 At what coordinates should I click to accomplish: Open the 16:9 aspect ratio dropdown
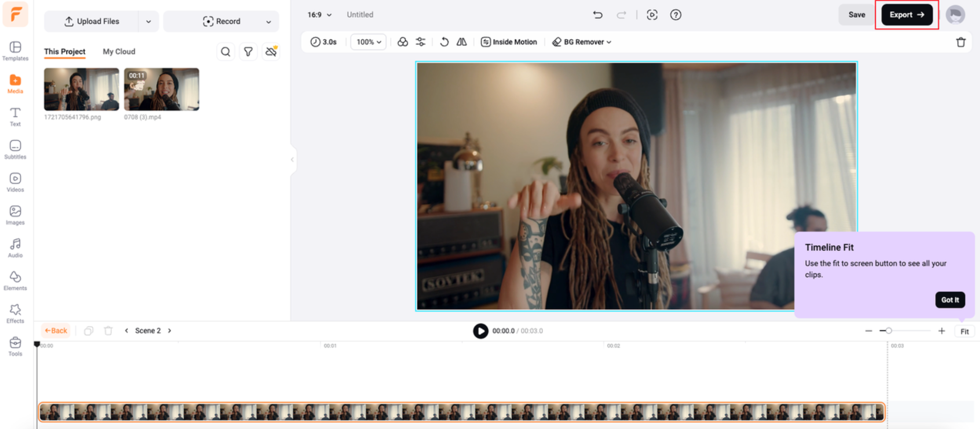pos(319,15)
